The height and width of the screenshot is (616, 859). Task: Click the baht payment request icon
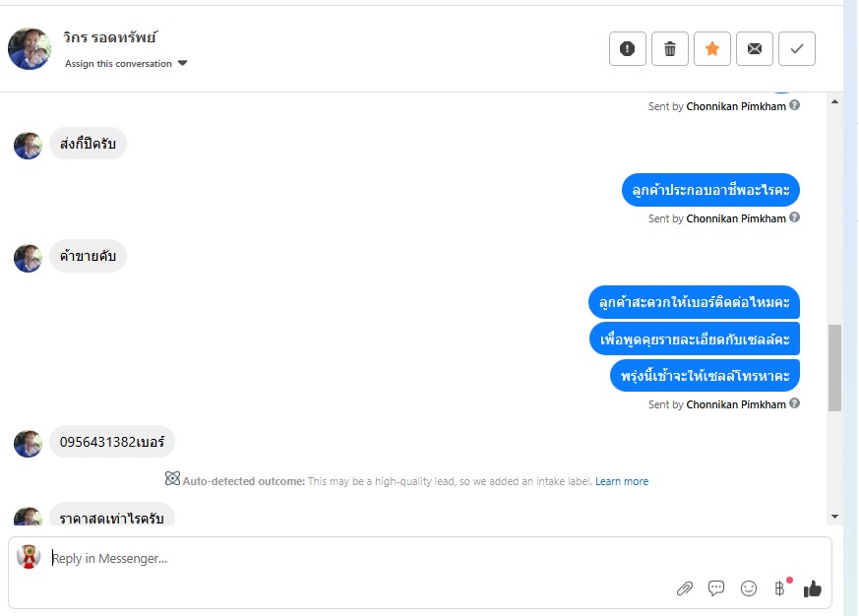[780, 588]
